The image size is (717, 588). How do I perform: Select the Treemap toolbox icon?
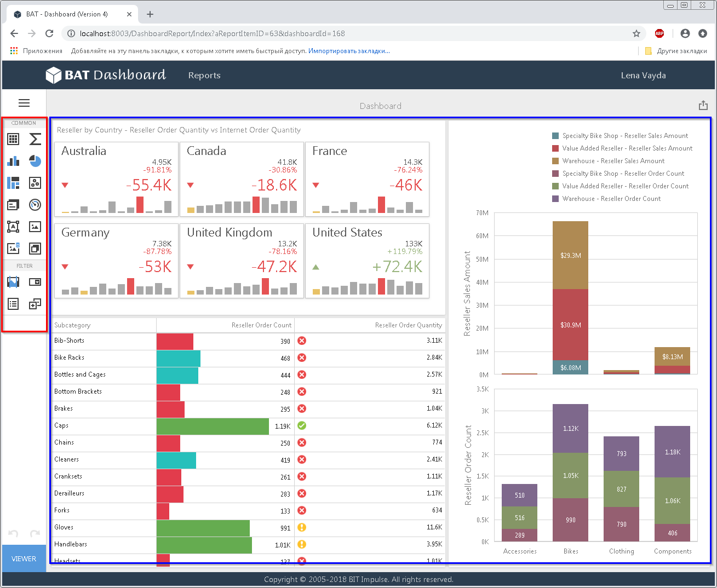click(x=13, y=183)
